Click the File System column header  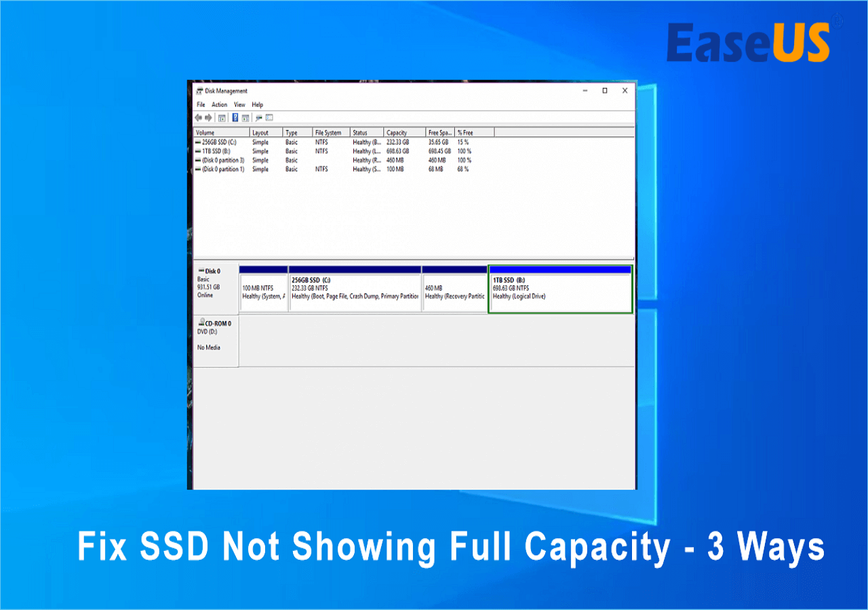tap(332, 133)
